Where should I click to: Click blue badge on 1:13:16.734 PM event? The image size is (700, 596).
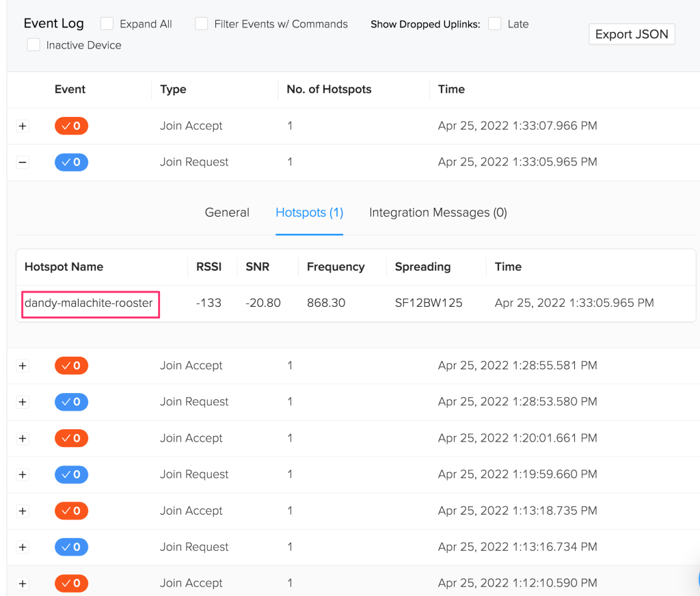(x=71, y=547)
